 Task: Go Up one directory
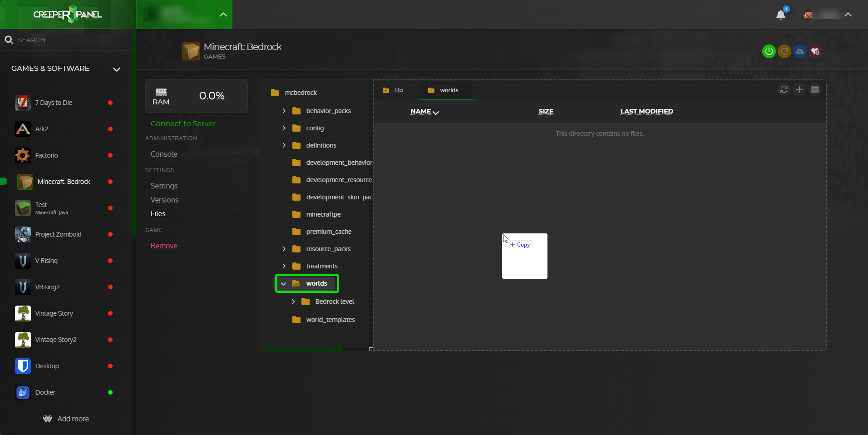394,90
